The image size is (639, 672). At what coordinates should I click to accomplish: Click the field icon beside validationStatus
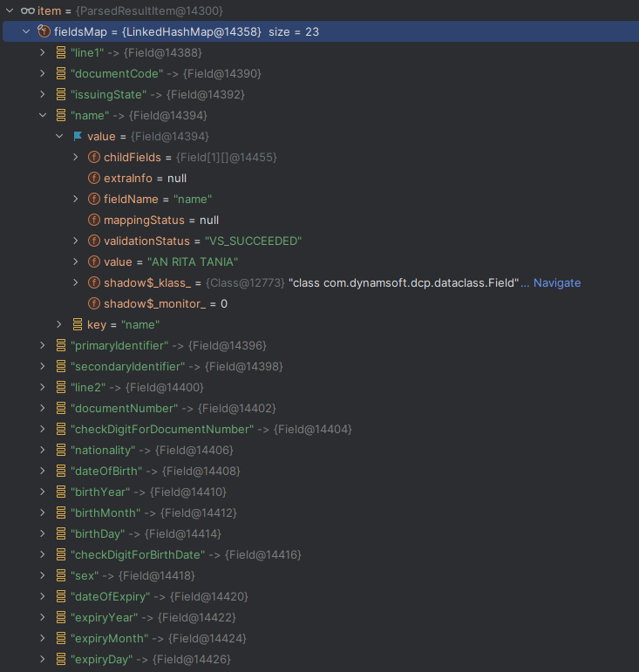click(x=94, y=241)
